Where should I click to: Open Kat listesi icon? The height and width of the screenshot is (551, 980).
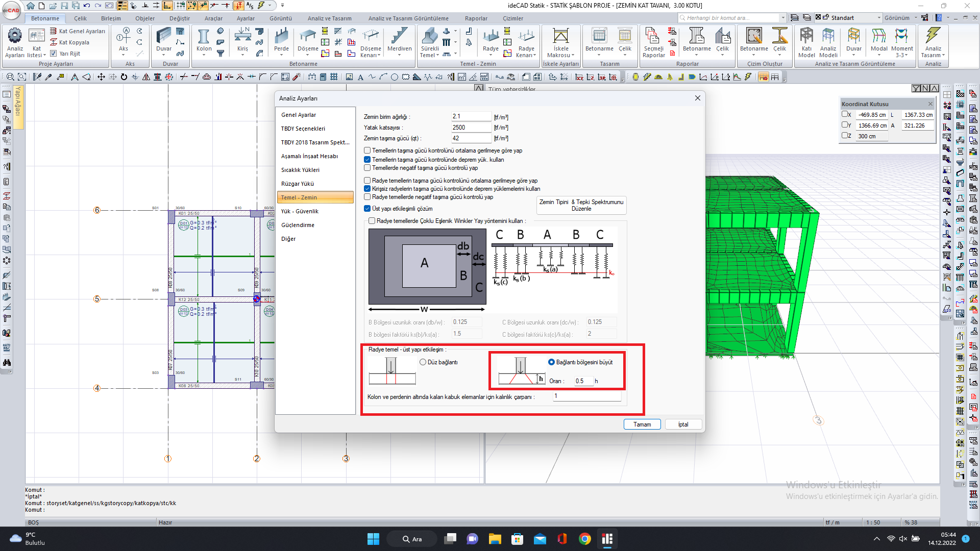click(36, 36)
